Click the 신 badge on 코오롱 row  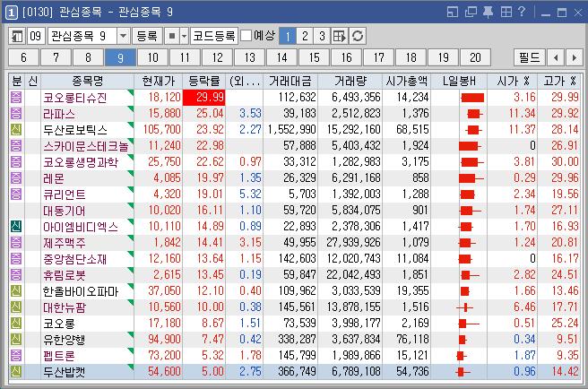pyautogui.click(x=16, y=323)
